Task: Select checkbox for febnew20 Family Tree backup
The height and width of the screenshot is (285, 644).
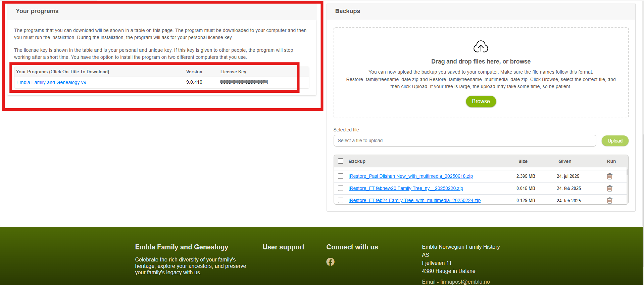Action: pos(341,188)
